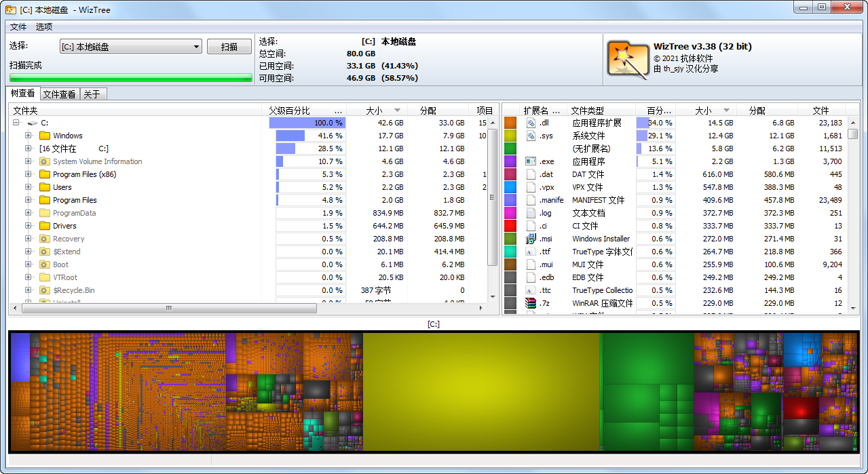Image resolution: width=868 pixels, height=474 pixels.
Task: Open the drive selection dropdown
Action: [197, 46]
